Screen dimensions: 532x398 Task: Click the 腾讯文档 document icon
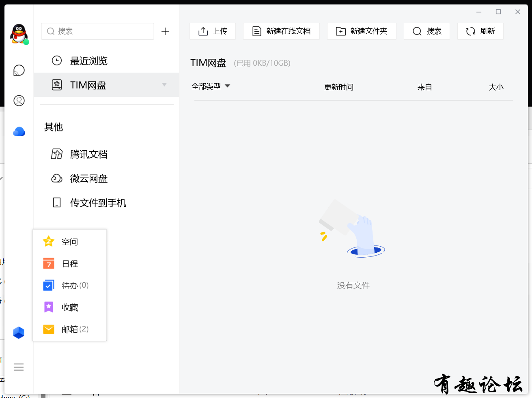57,154
